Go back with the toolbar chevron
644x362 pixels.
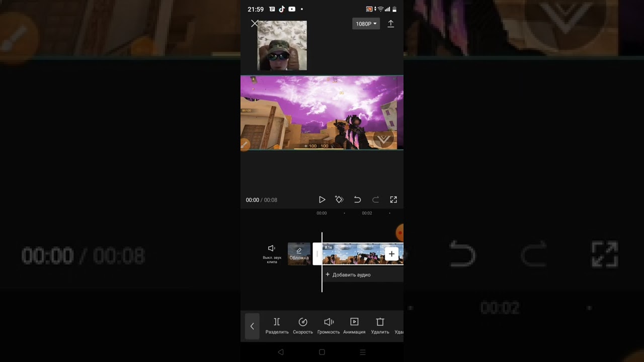[x=252, y=326]
